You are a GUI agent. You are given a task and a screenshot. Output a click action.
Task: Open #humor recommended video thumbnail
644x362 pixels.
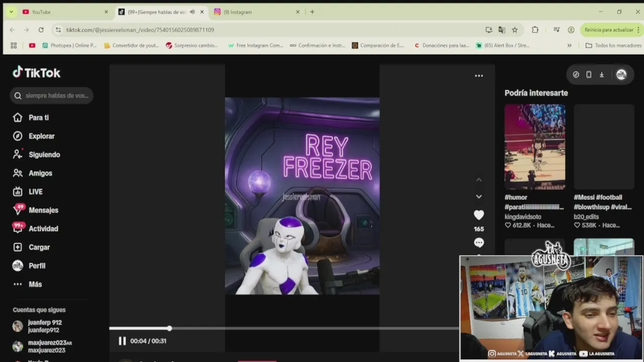coord(535,147)
